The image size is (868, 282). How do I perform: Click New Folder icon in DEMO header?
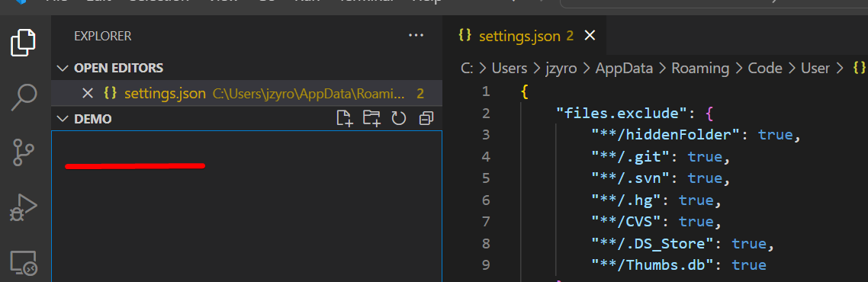[x=371, y=118]
